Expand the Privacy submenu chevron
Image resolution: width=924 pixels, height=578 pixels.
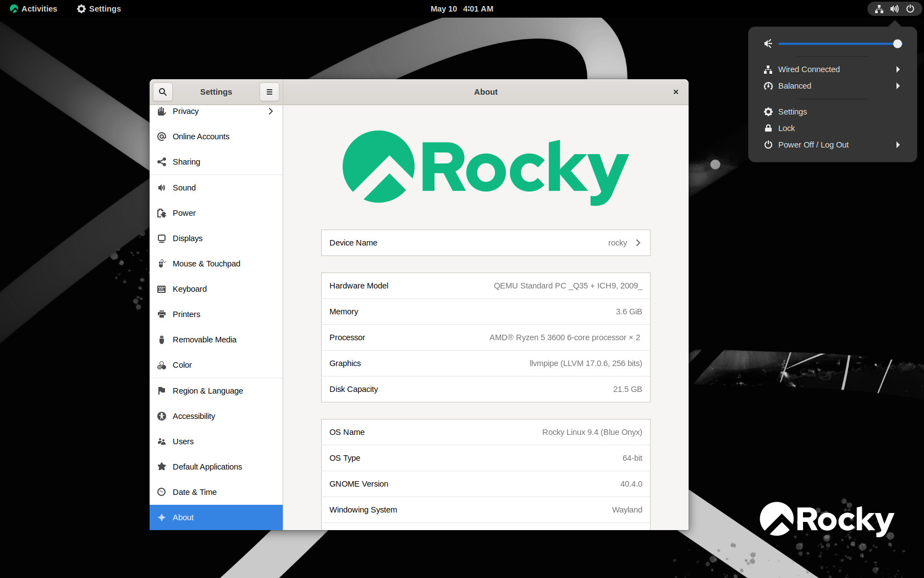[271, 111]
